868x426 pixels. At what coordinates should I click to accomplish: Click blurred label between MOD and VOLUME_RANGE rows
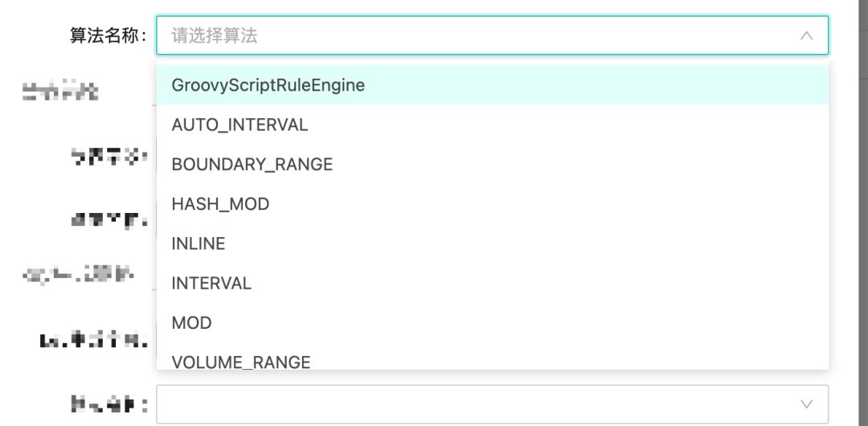point(94,340)
